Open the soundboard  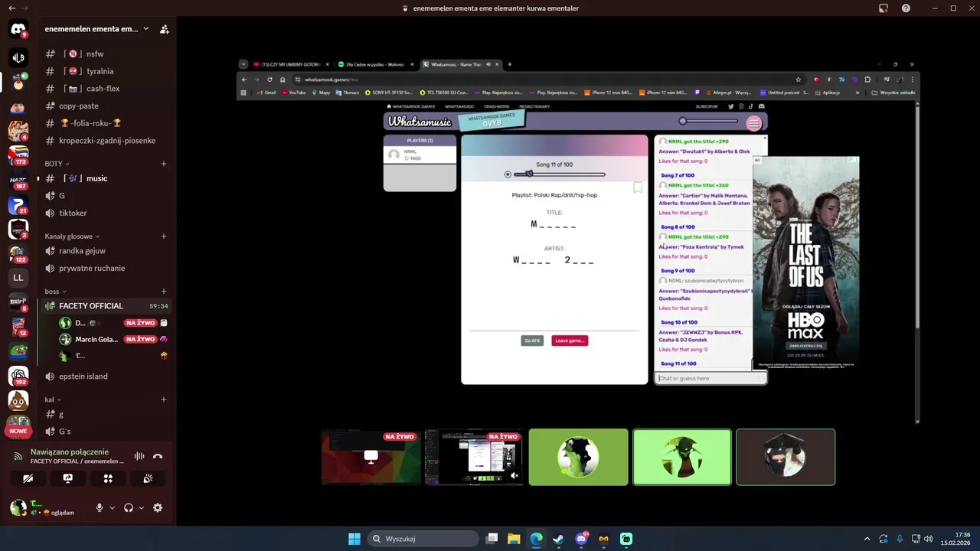[148, 478]
